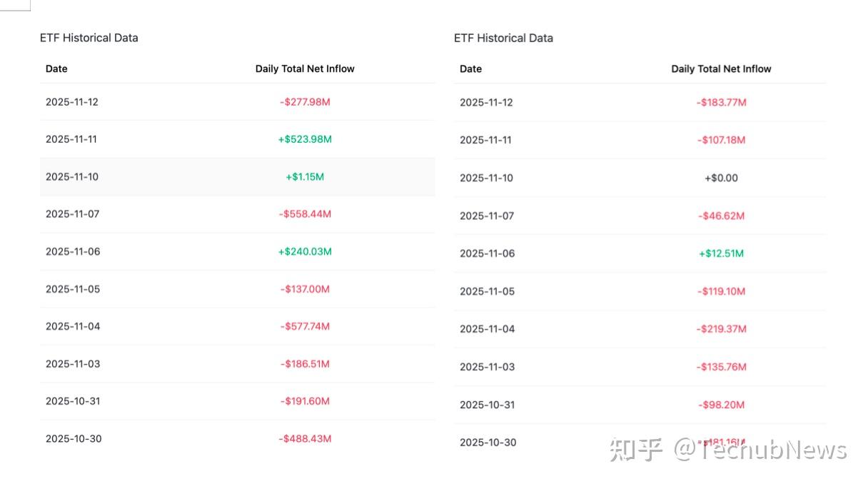
Task: Click the -$183.77M net inflow value
Action: 721,103
